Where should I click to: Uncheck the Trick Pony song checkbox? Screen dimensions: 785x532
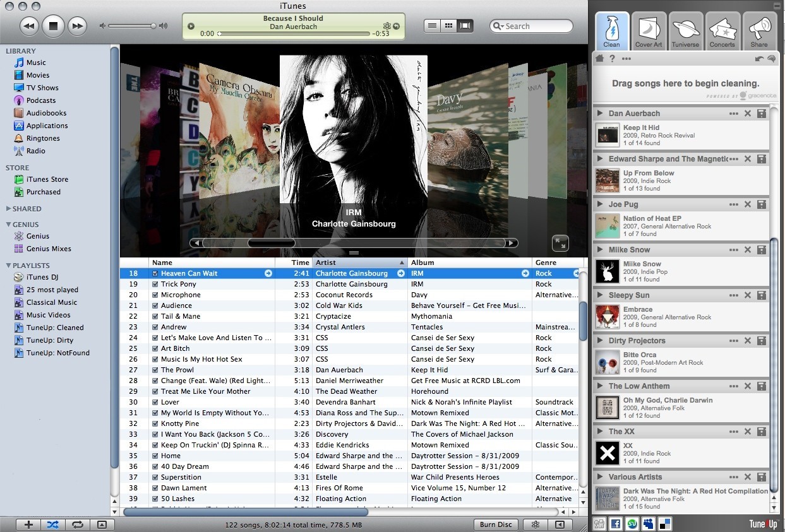pyautogui.click(x=155, y=285)
